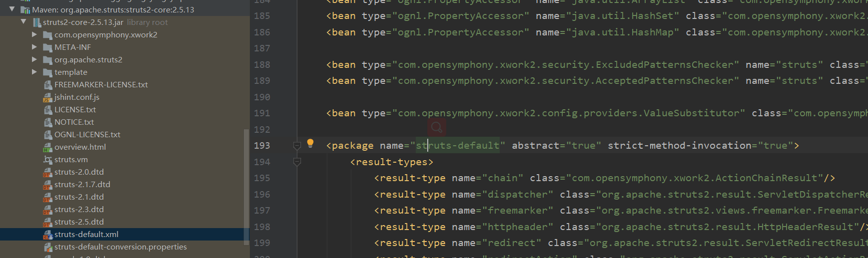
Task: Click the com.opensymphony.xwork2 package folder icon
Action: 47,35
